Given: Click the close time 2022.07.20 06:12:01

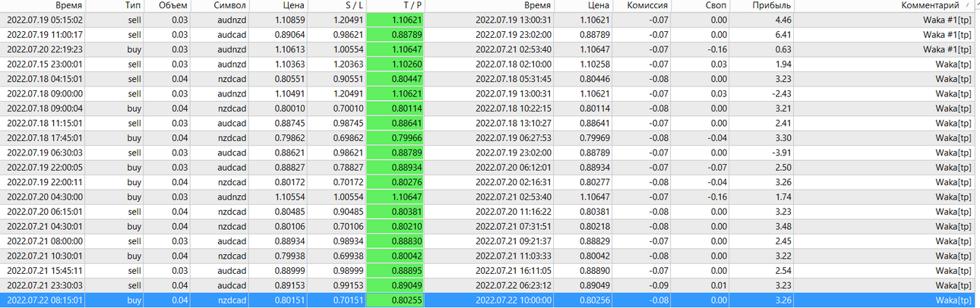Looking at the screenshot, I should 514,168.
